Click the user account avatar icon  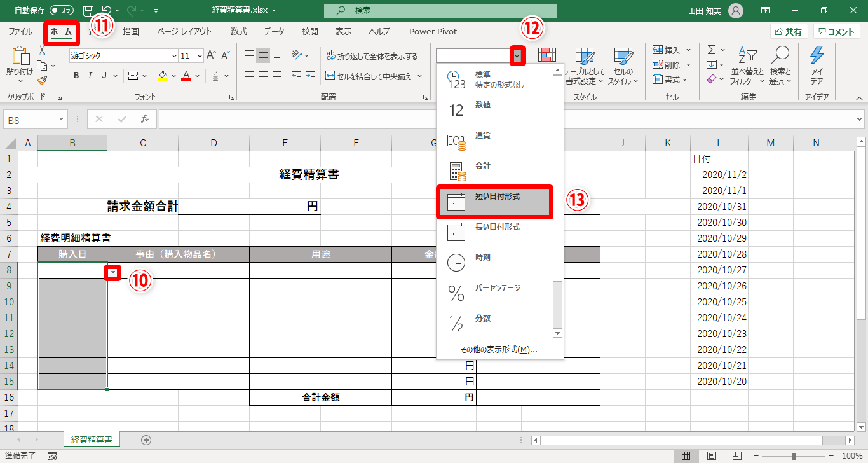point(735,11)
